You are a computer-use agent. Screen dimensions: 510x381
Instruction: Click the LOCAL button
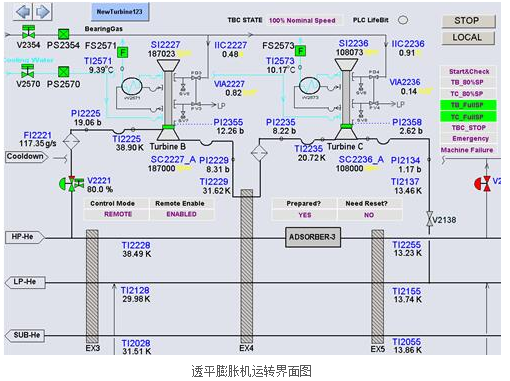click(468, 38)
